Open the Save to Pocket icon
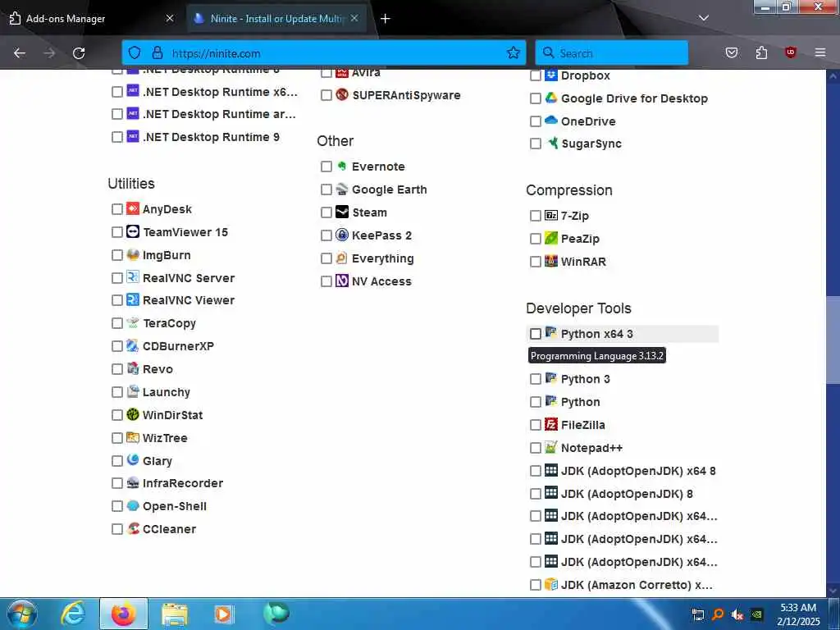This screenshot has width=840, height=630. click(x=731, y=52)
